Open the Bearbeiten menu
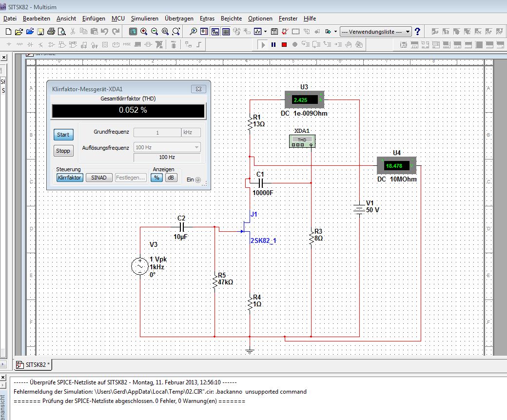507x420 pixels. 37,19
